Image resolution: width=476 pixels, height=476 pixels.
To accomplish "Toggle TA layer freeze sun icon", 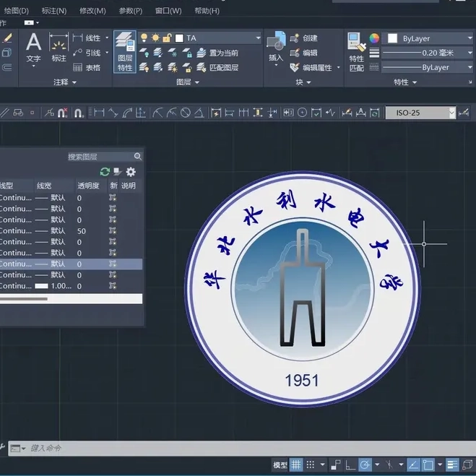I will click(x=155, y=38).
